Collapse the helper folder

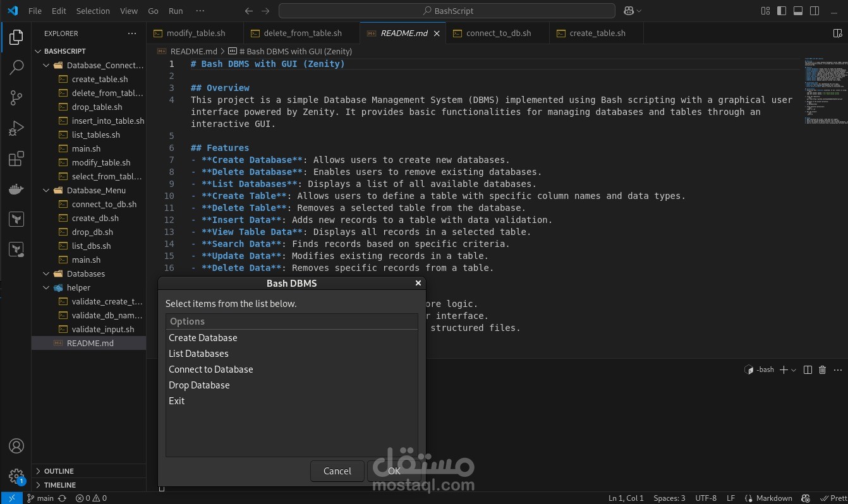click(x=88, y=287)
